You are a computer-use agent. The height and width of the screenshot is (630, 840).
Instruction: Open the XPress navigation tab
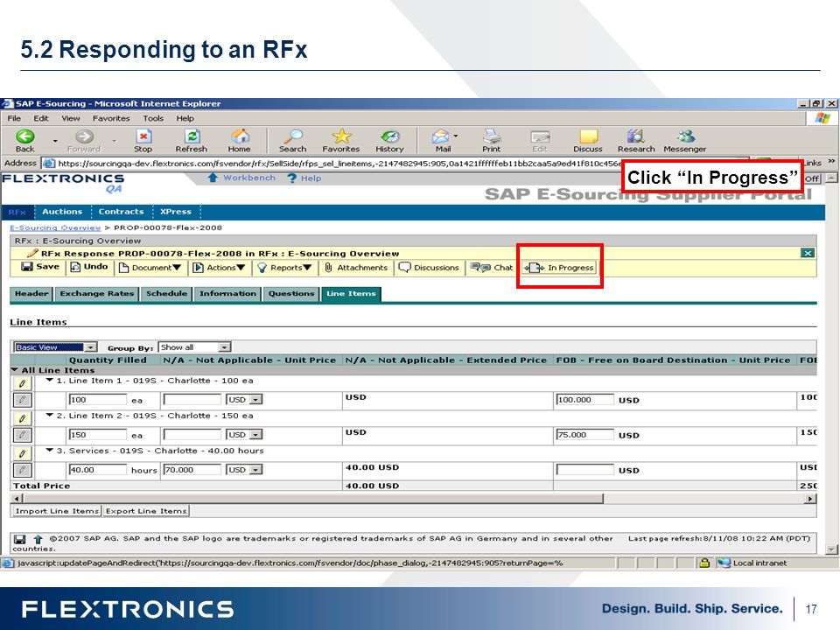(176, 212)
